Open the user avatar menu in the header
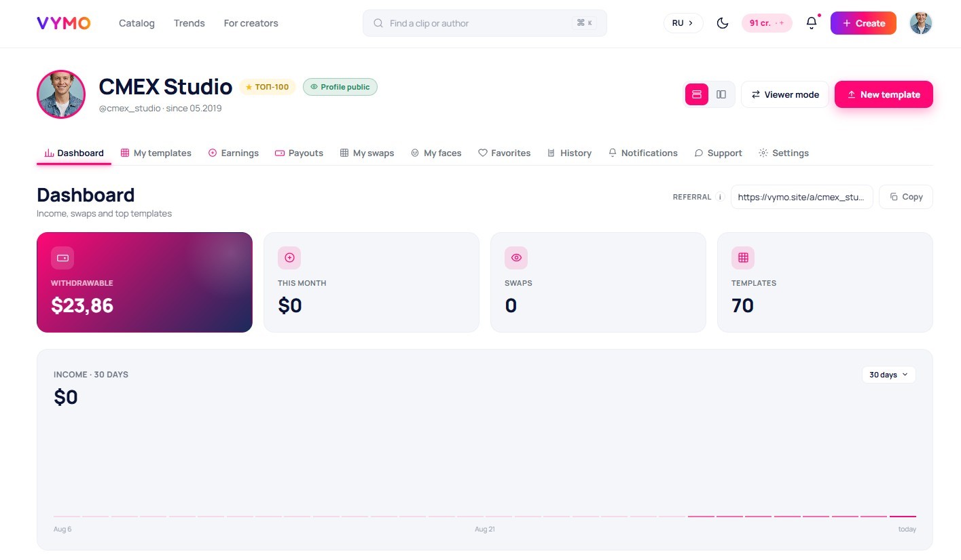Screen dimensions: 961x560 921,23
